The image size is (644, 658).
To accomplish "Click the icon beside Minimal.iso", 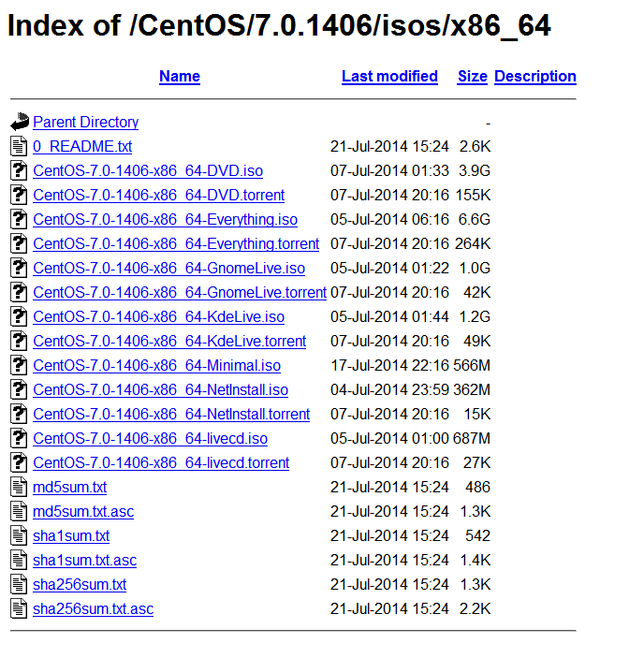I will pos(19,365).
